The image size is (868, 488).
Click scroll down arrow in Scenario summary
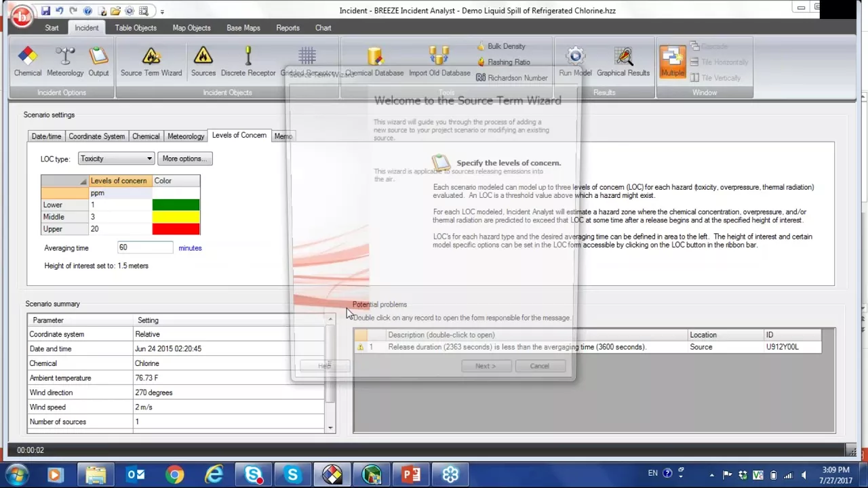pos(331,428)
